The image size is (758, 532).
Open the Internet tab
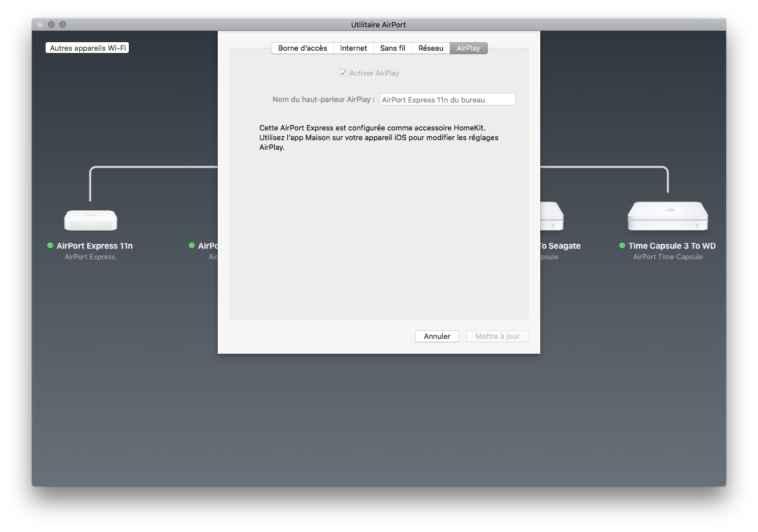click(x=353, y=48)
